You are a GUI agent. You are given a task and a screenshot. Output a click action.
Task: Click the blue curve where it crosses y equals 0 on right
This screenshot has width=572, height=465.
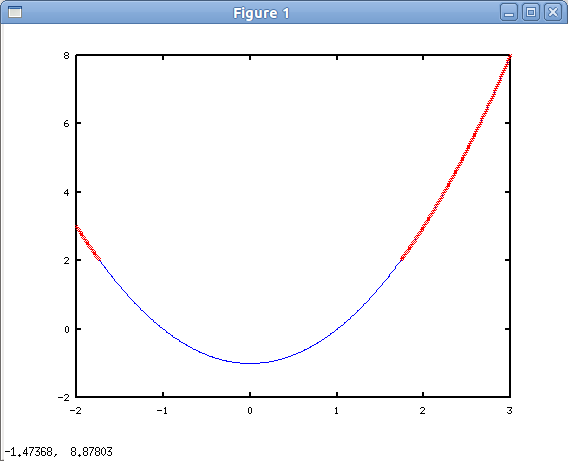click(336, 329)
